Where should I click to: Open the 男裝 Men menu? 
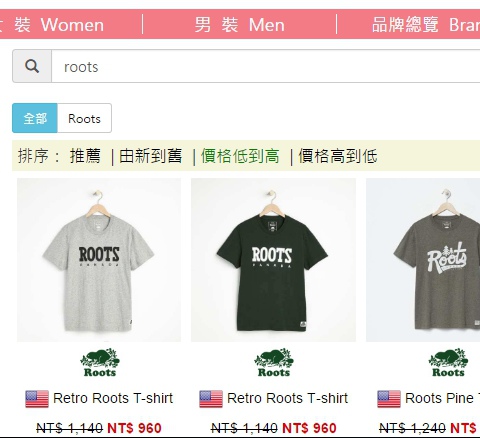240,25
